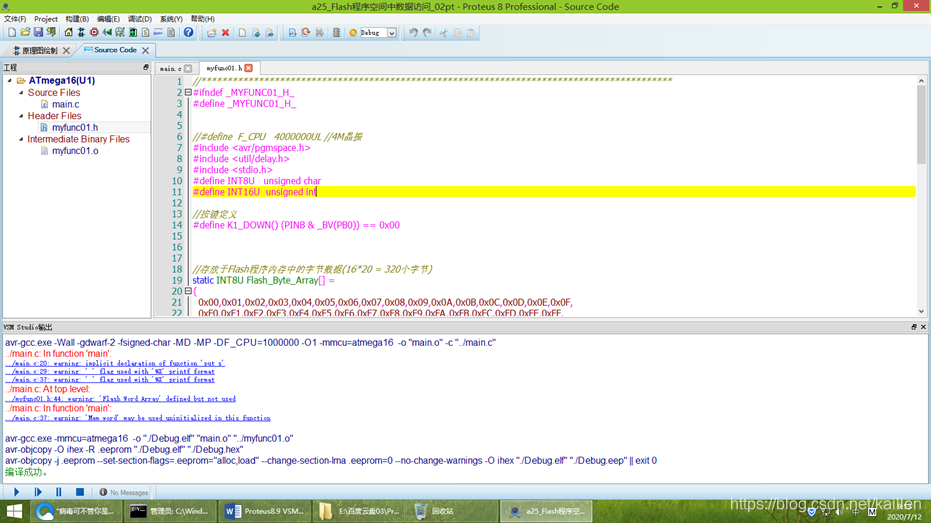Open the Schematic Capture toolbar icon

pos(81,33)
